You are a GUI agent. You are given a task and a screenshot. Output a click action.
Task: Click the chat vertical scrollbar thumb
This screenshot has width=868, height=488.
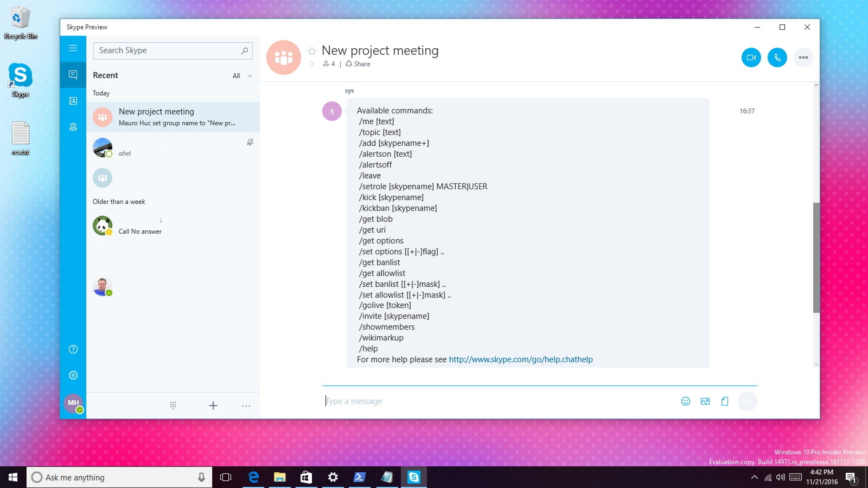[x=816, y=258]
